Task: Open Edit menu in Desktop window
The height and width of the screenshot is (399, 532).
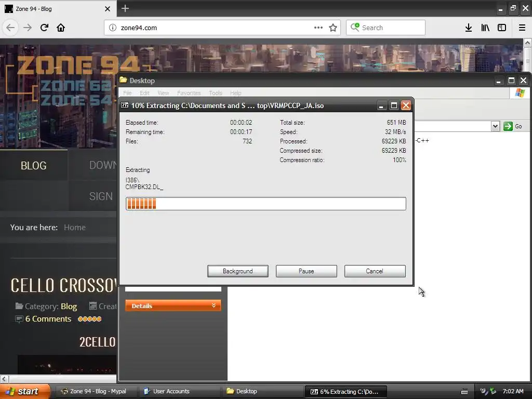Action: 144,93
